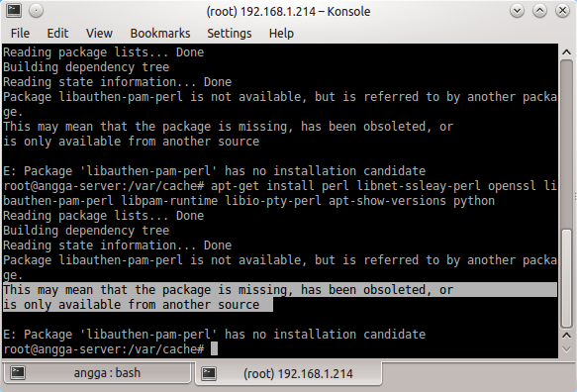Click the round pin button in title bar
Image resolution: width=577 pixels, height=392 pixels.
[36, 11]
